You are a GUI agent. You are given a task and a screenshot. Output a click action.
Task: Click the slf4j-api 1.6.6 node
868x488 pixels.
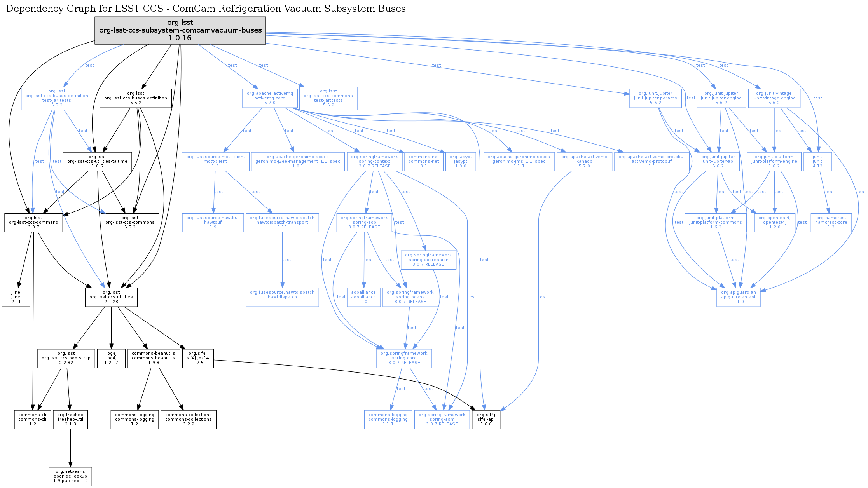click(486, 420)
